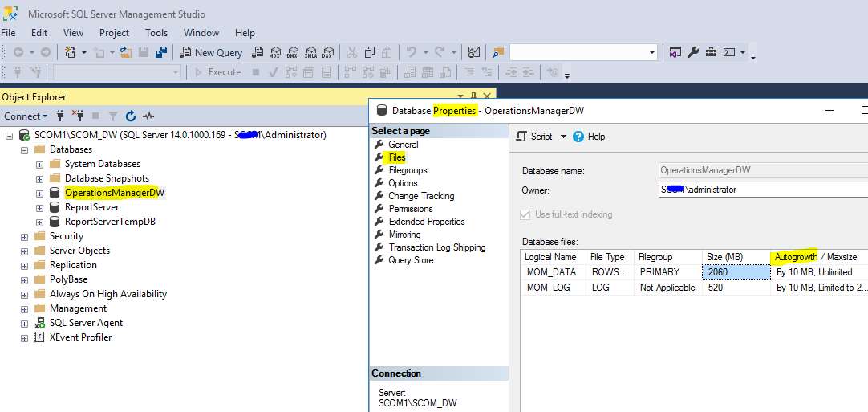Open the Toolbox briefcase icon

(x=712, y=52)
